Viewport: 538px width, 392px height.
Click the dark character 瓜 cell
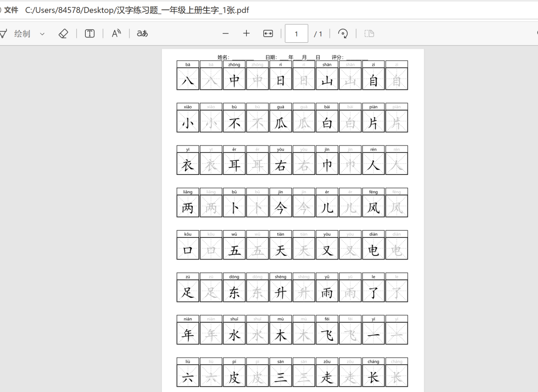point(280,122)
